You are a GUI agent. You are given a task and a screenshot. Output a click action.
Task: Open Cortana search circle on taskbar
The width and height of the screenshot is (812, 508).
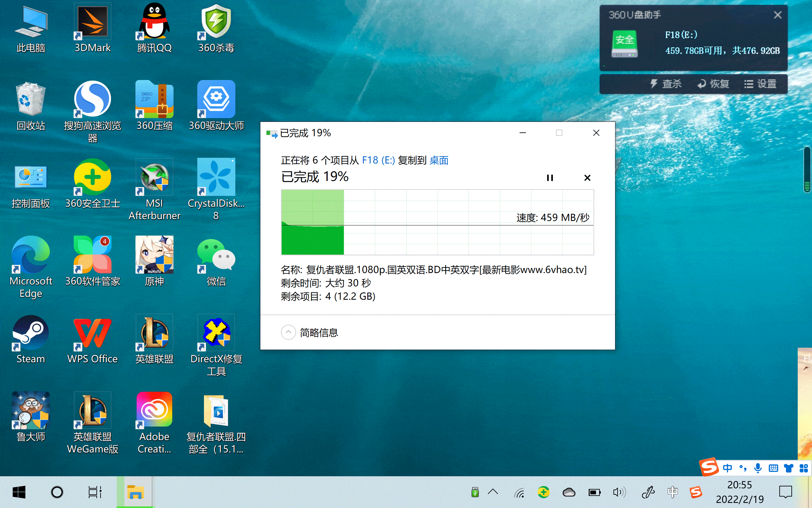[57, 492]
